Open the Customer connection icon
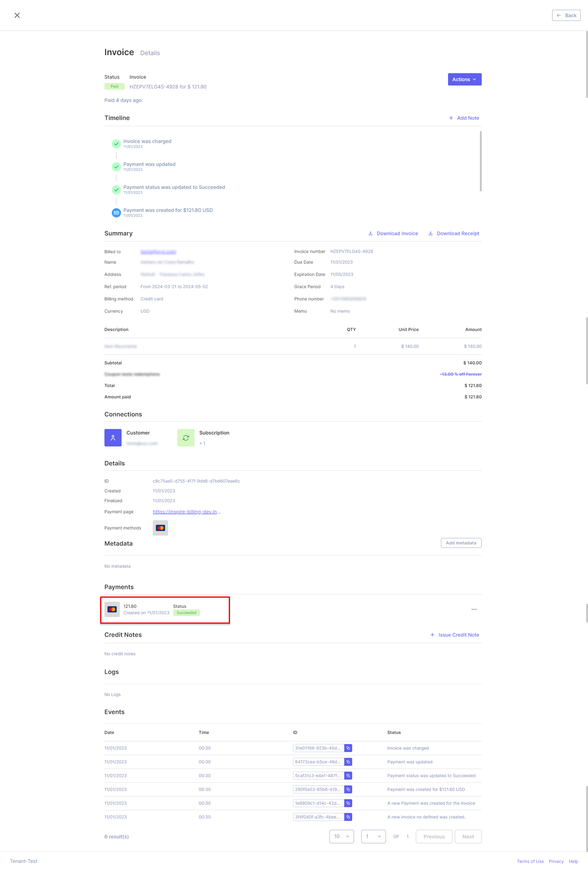 click(113, 438)
